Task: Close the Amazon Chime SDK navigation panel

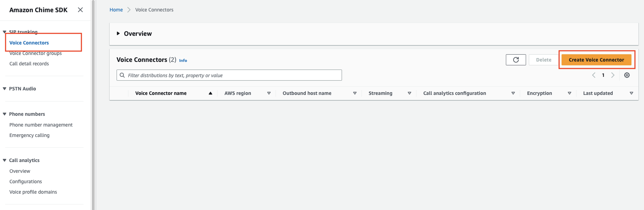Action: 80,10
